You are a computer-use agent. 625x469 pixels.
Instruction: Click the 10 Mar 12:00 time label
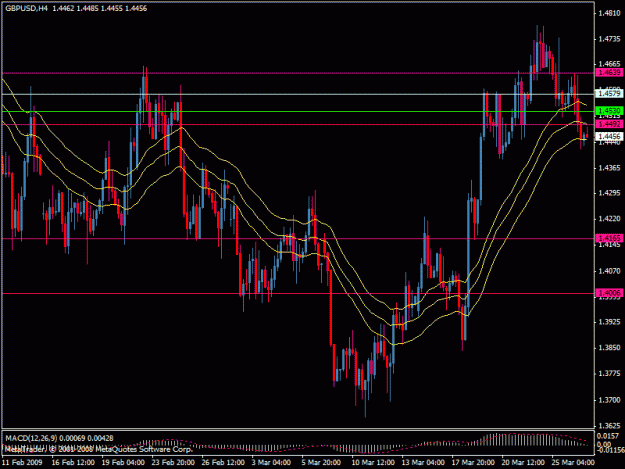coord(373,463)
